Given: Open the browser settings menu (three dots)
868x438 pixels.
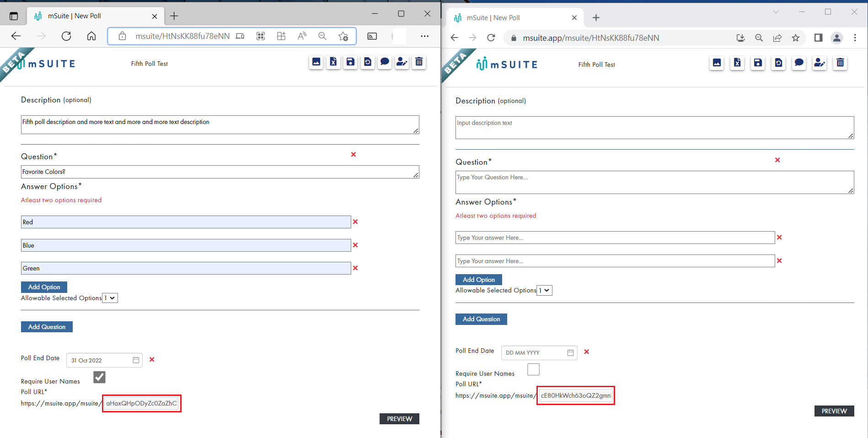Looking at the screenshot, I should point(424,36).
